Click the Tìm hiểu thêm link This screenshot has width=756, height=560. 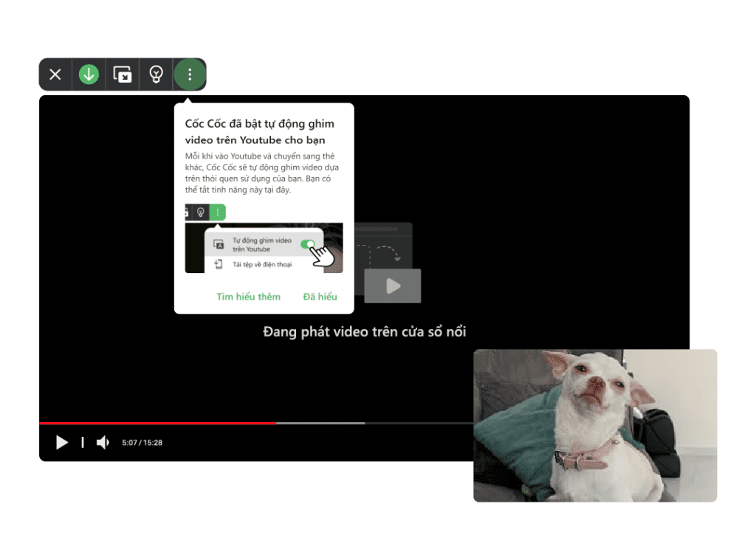tap(248, 297)
